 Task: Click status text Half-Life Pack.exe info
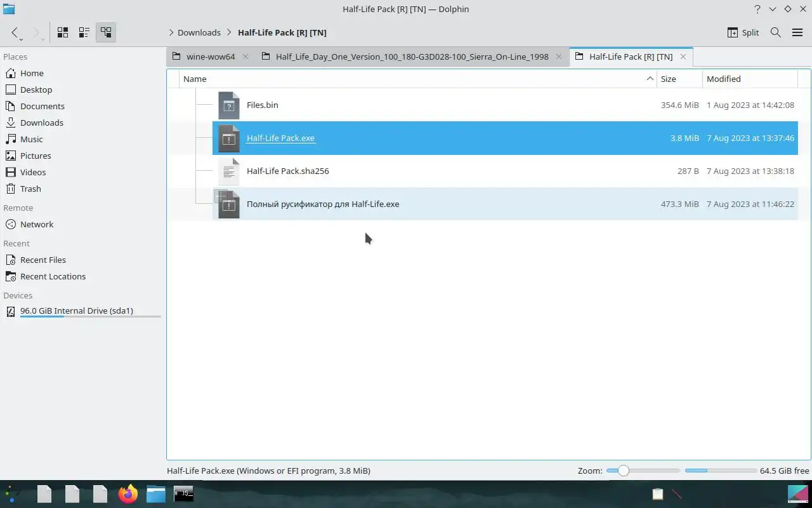(268, 471)
